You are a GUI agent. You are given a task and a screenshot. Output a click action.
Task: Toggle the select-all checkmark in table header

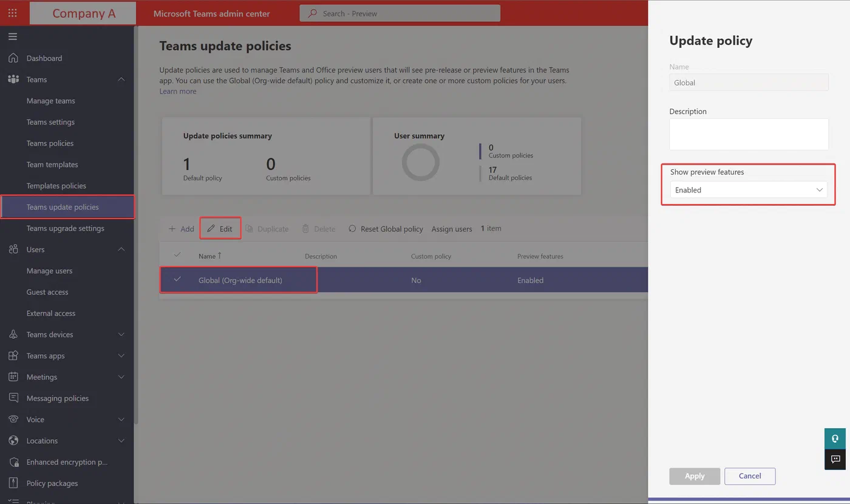tap(177, 254)
